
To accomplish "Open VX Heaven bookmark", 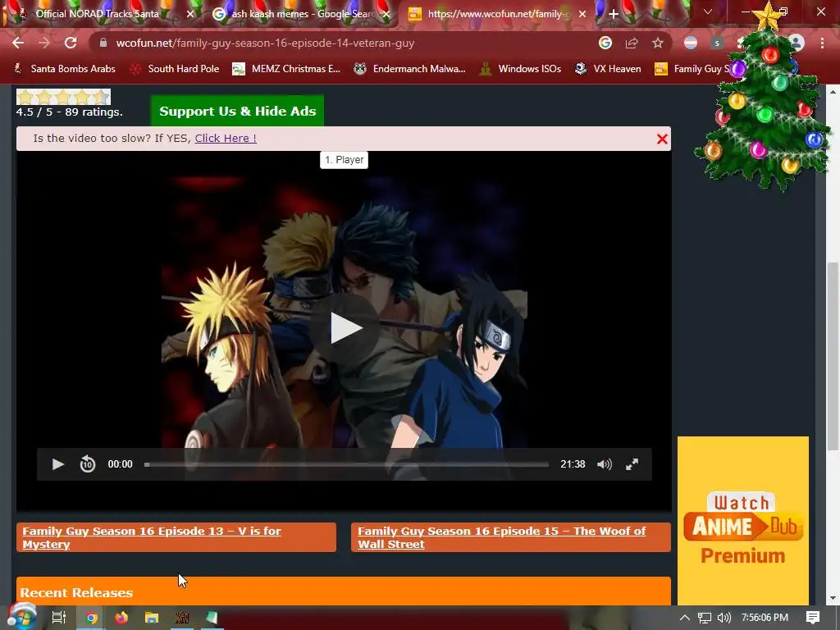I will (608, 69).
